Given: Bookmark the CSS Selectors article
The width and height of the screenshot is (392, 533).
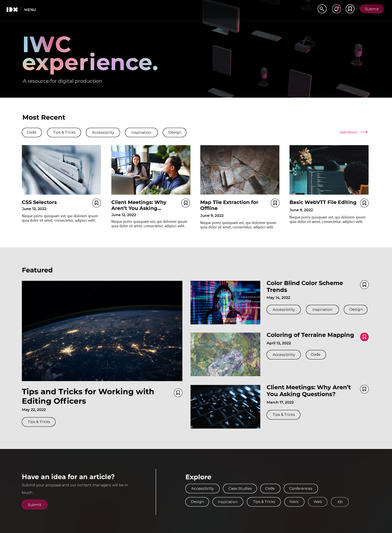Looking at the screenshot, I should 96,203.
